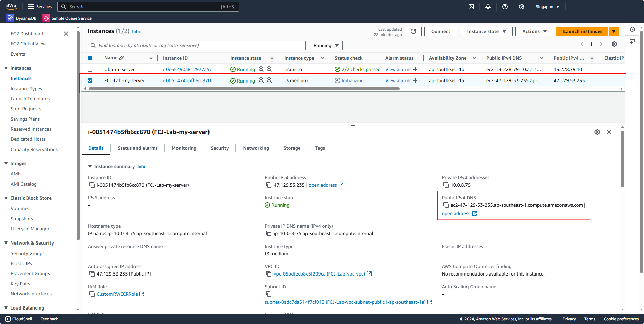Uncheck the FCJ-Lab-my-server row checkbox
Viewport: 644px width, 324px height.
pyautogui.click(x=90, y=80)
